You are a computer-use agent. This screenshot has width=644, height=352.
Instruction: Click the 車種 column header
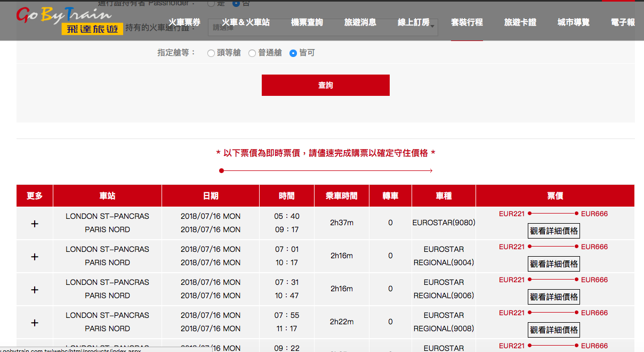click(444, 196)
